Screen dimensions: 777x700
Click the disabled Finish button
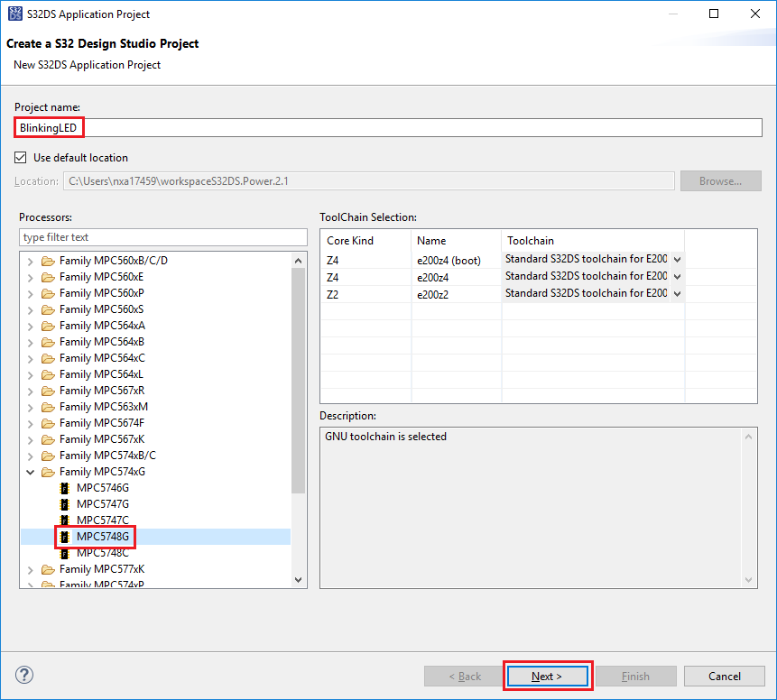pos(635,677)
